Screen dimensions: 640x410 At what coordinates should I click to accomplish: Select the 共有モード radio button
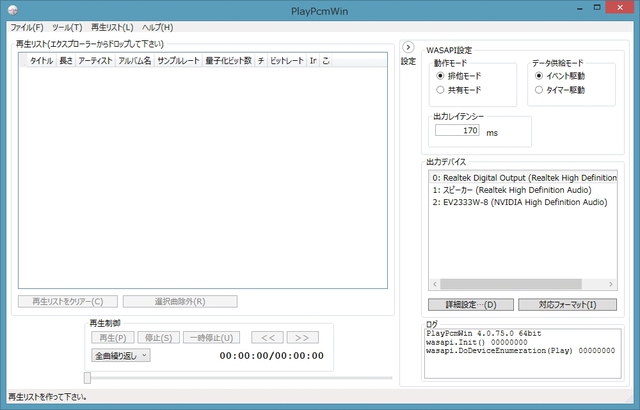tap(441, 90)
